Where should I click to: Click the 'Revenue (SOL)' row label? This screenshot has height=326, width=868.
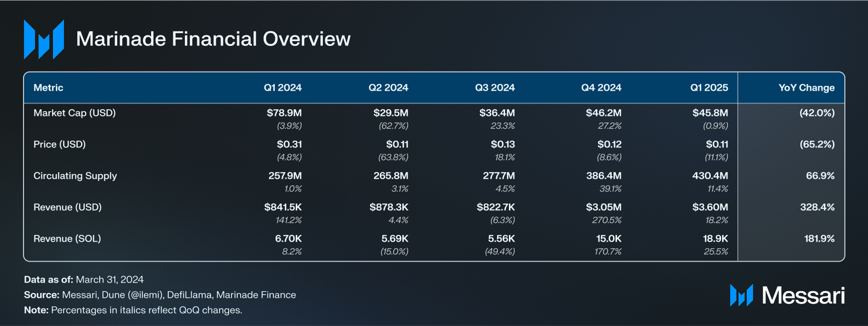tap(67, 239)
